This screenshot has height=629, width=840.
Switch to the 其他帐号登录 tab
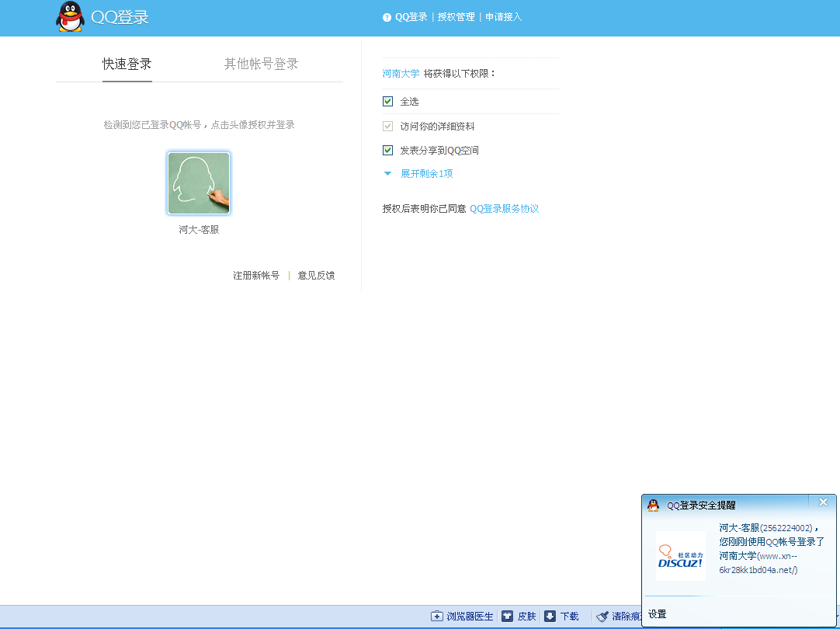[261, 64]
